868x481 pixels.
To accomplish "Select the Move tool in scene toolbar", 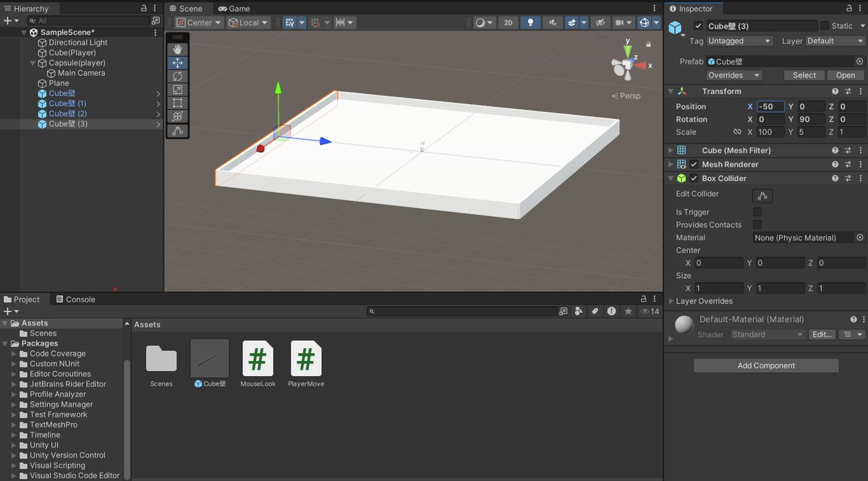I will coord(177,63).
